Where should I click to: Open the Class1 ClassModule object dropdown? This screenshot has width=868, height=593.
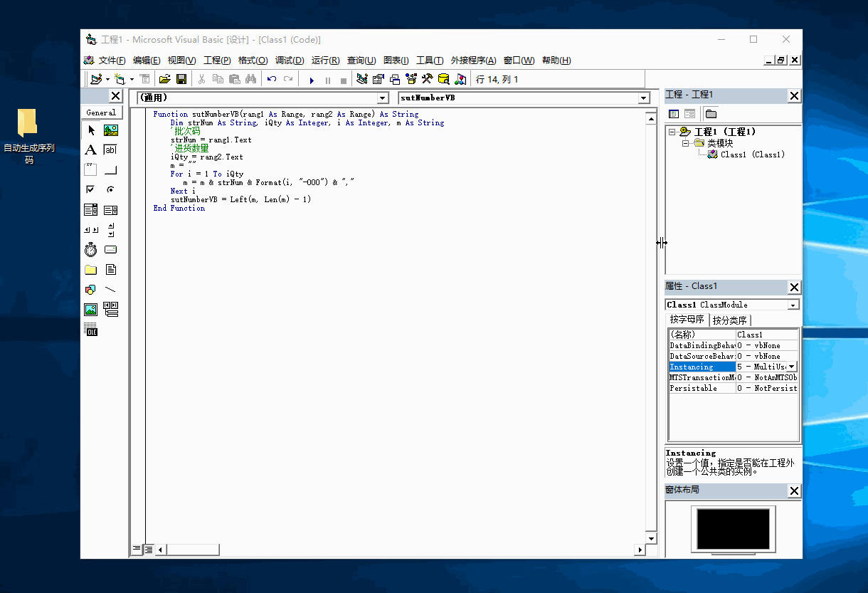pyautogui.click(x=793, y=305)
